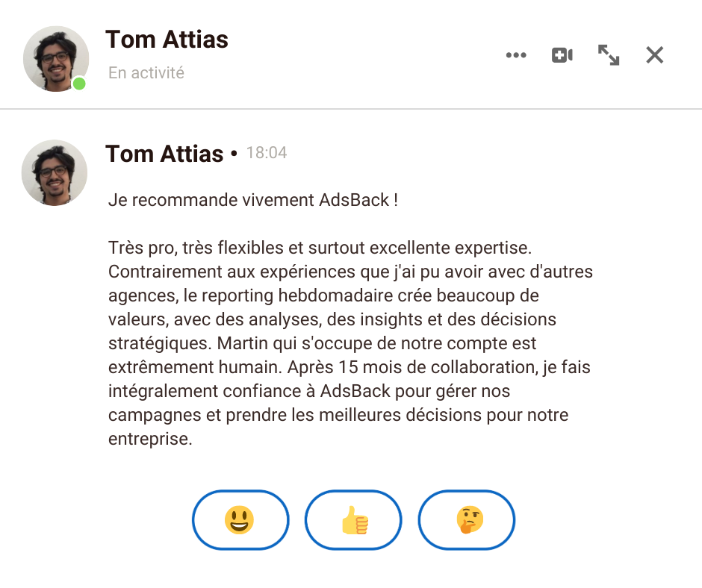Click the "En activité" status text
Image resolution: width=702 pixels, height=588 pixels.
(x=146, y=73)
